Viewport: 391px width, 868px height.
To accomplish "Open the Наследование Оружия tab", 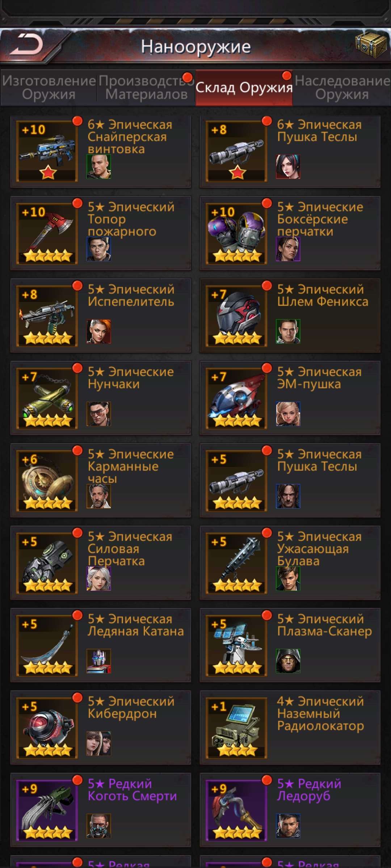I will tap(342, 88).
